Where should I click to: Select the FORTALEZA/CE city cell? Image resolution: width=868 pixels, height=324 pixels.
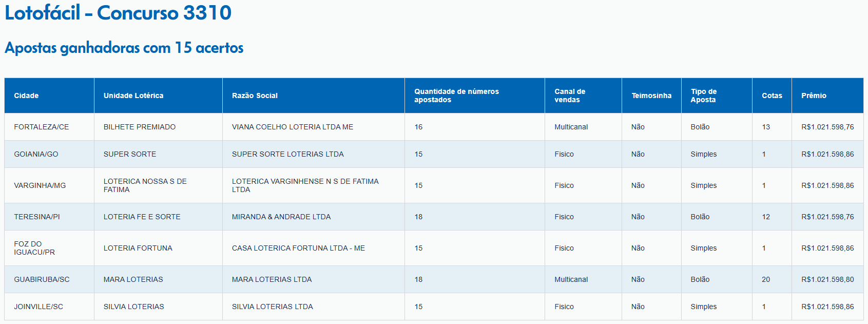(x=49, y=127)
